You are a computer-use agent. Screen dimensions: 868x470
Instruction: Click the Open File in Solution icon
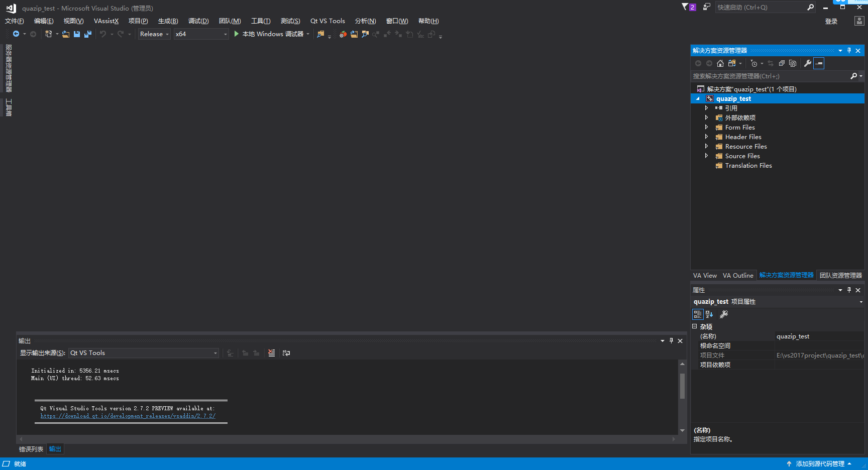click(x=354, y=34)
